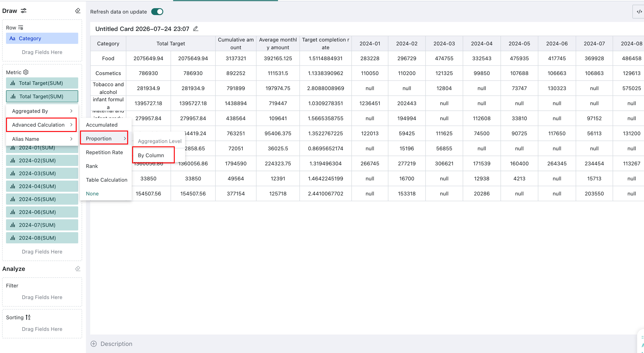This screenshot has width=644, height=353.
Task: Expand Aggregated By submenu
Action: pyautogui.click(x=42, y=111)
